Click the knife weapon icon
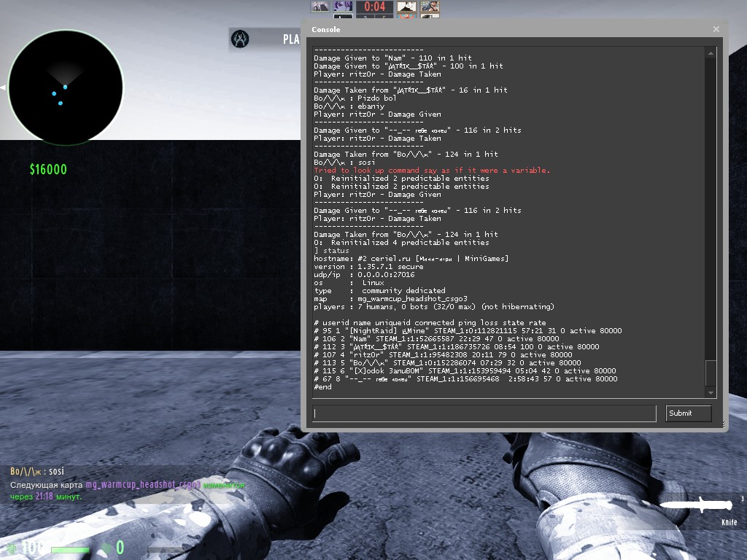The height and width of the screenshot is (560, 747). click(x=697, y=505)
